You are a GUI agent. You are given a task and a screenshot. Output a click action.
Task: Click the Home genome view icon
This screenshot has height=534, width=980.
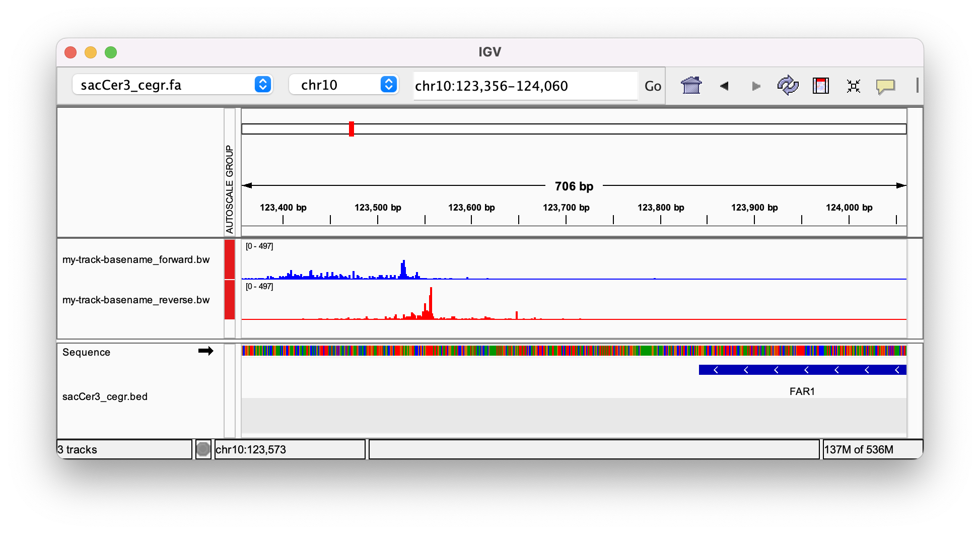691,86
